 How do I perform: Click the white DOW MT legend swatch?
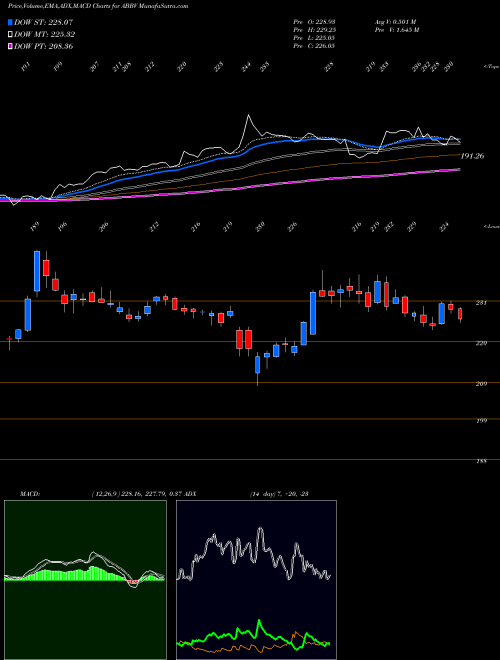tap(11, 34)
